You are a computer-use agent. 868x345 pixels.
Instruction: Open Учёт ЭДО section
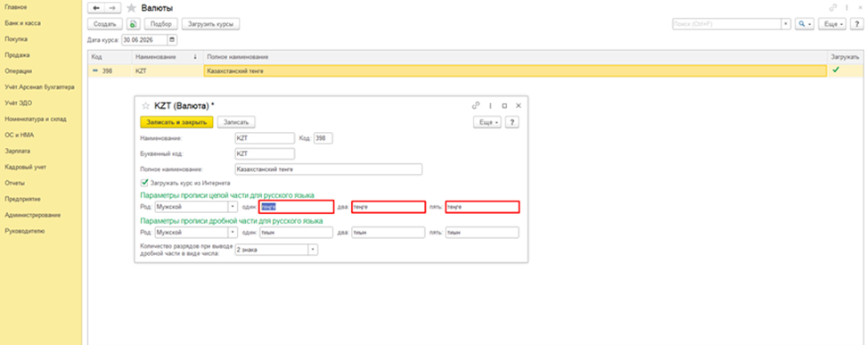pos(18,103)
